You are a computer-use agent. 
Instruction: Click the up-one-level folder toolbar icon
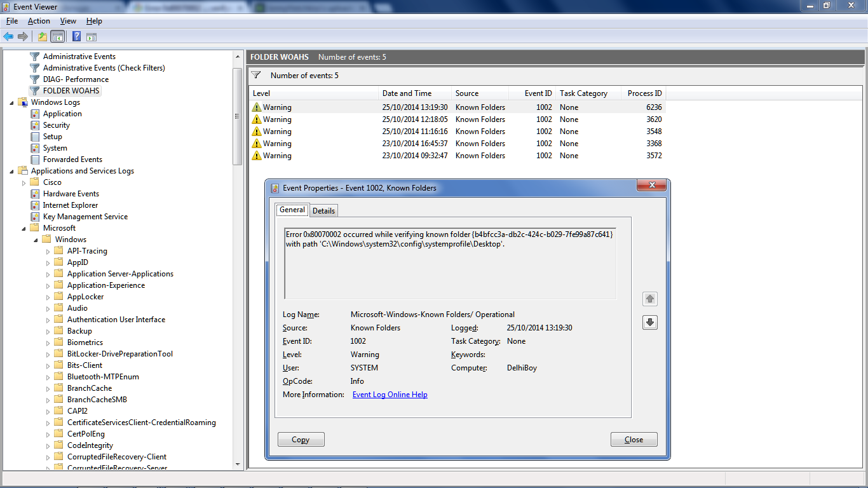(x=43, y=36)
